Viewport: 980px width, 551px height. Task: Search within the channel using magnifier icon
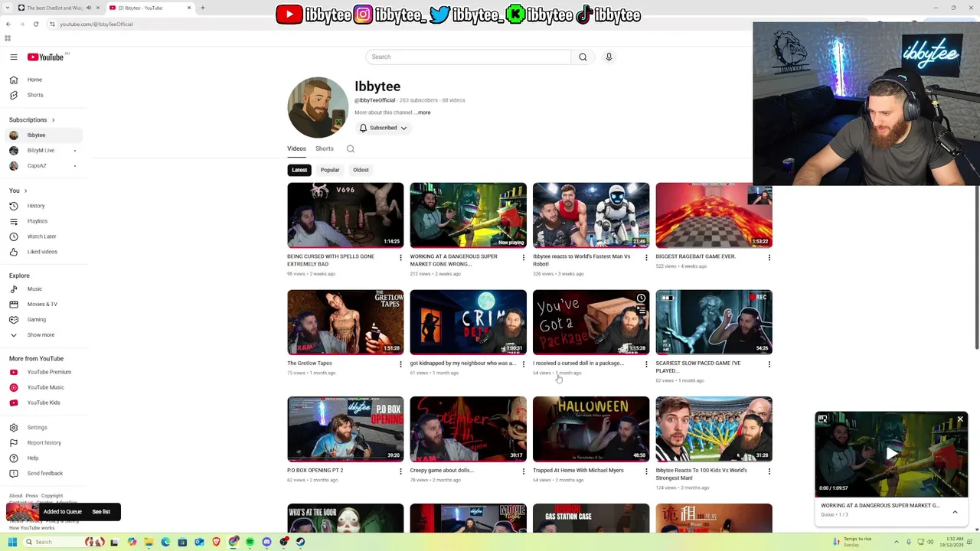tap(351, 149)
